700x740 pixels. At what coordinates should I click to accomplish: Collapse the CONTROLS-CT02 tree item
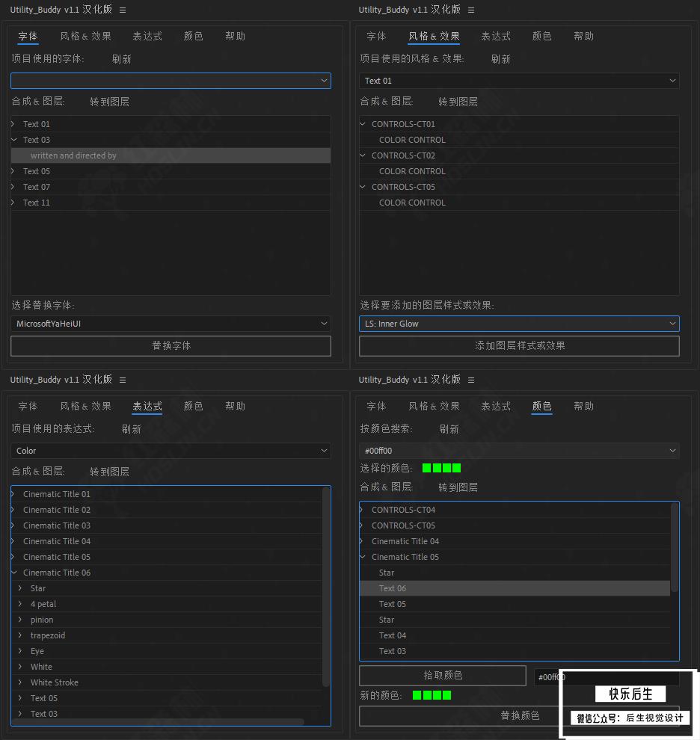[x=363, y=155]
